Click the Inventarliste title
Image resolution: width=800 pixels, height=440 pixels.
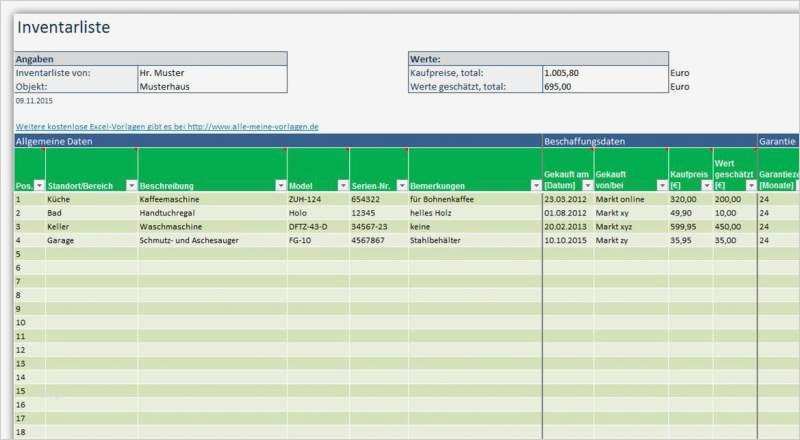63,27
